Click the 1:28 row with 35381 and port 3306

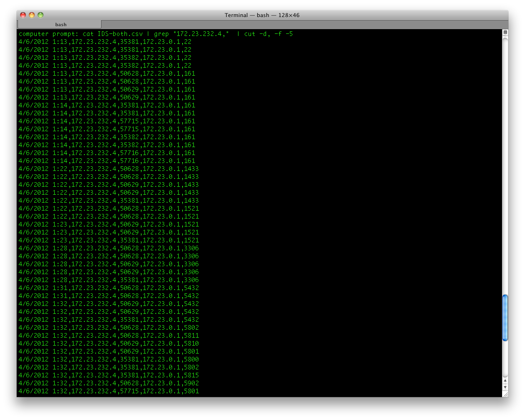109,280
